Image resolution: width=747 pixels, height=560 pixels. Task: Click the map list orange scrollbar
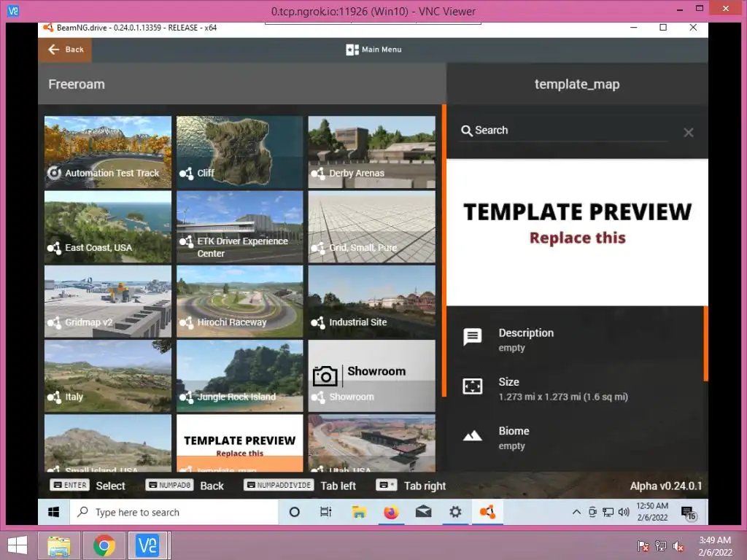tap(444, 251)
